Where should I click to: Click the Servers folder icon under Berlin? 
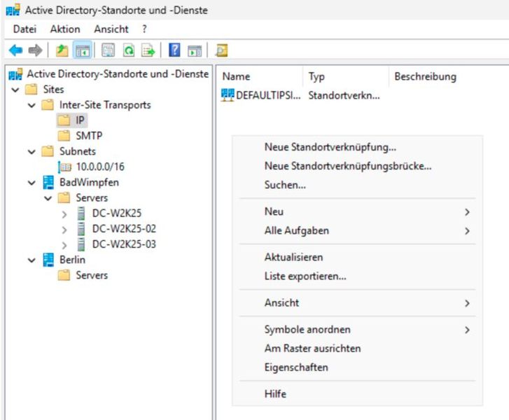pos(64,275)
